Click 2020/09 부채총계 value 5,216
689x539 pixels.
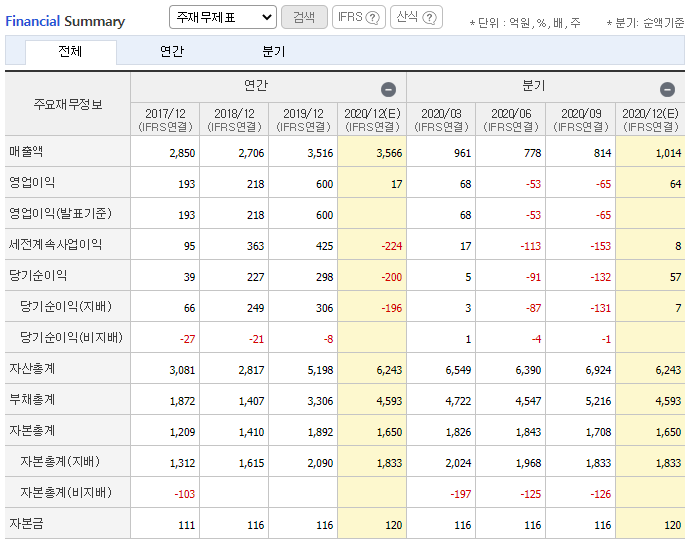tap(598, 401)
